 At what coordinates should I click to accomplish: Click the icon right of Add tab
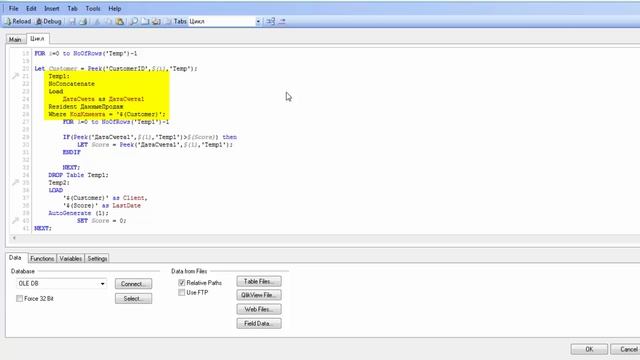pyautogui.click(x=156, y=21)
